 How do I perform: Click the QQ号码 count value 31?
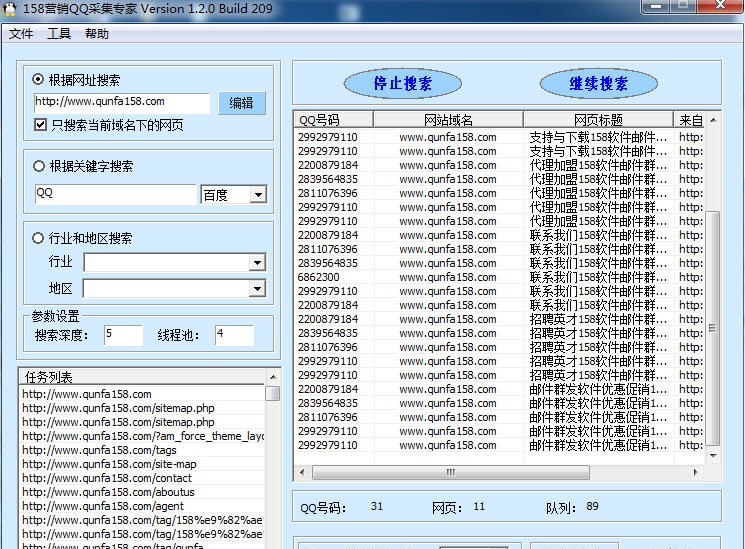pyautogui.click(x=377, y=506)
